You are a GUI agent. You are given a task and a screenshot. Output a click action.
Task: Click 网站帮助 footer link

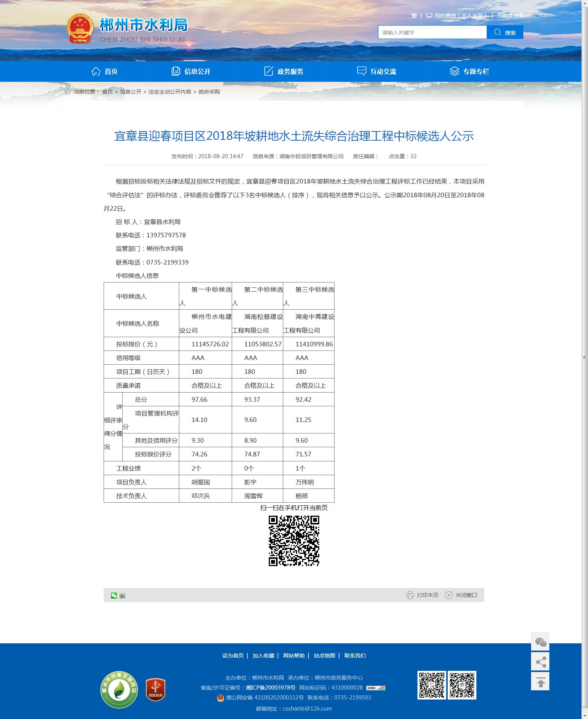coord(294,656)
